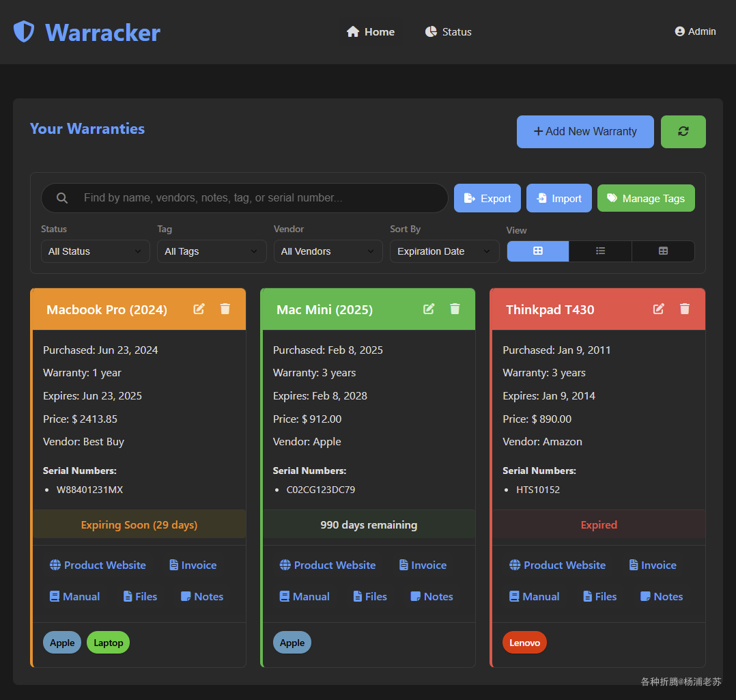Open Mac Mini Files link

point(370,597)
